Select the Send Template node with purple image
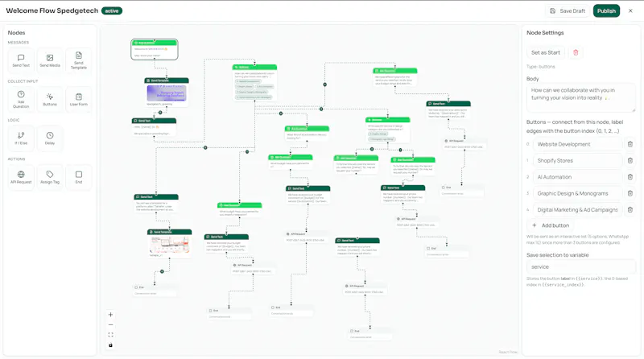Screen dimensions: 644x359 coord(167,93)
